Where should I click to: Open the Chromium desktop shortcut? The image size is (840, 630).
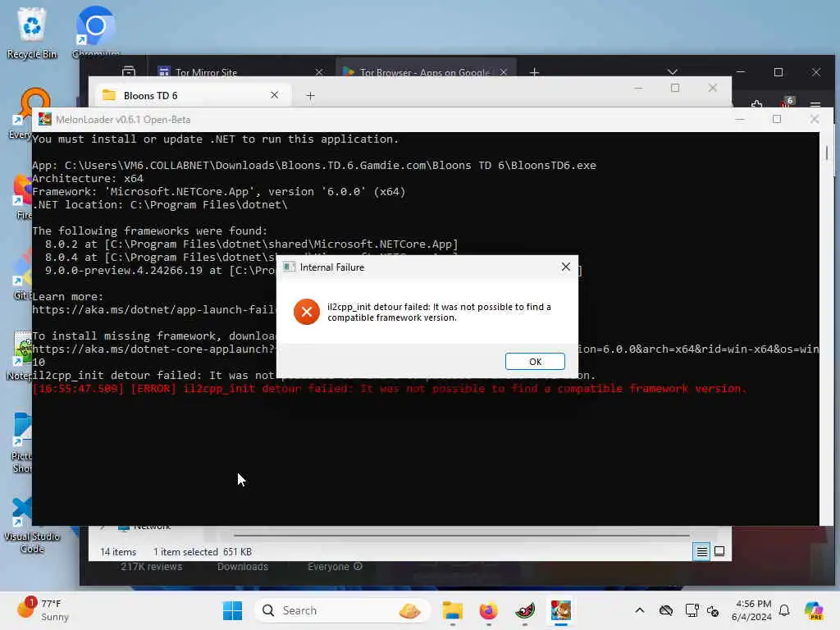click(95, 31)
